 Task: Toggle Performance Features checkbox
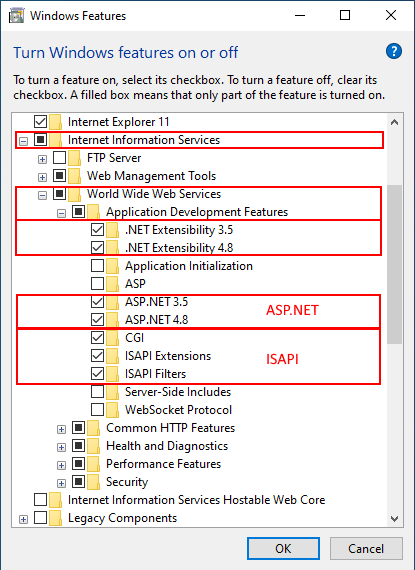click(x=78, y=463)
